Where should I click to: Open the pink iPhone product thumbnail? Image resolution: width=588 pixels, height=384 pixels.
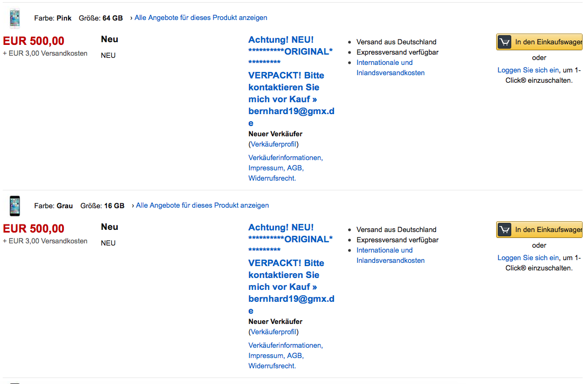tap(15, 18)
